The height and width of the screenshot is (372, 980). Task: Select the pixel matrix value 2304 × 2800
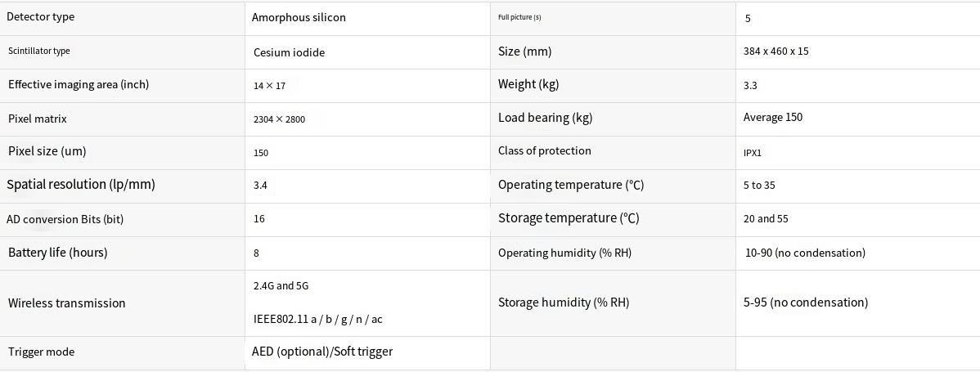(279, 119)
